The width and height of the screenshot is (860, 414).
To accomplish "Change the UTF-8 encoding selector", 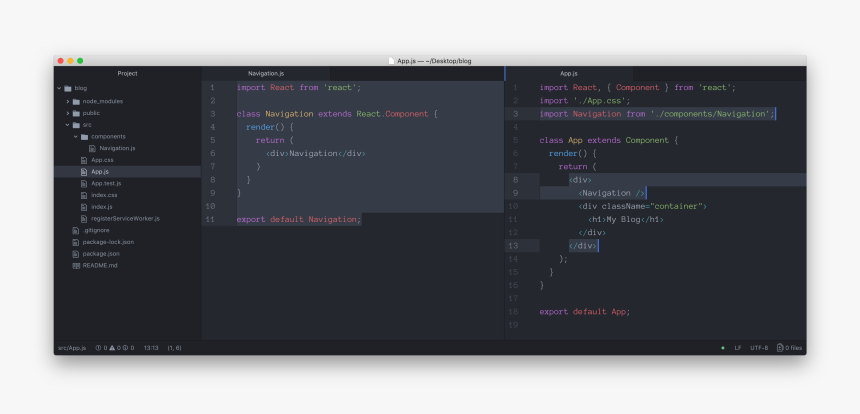I will [759, 348].
